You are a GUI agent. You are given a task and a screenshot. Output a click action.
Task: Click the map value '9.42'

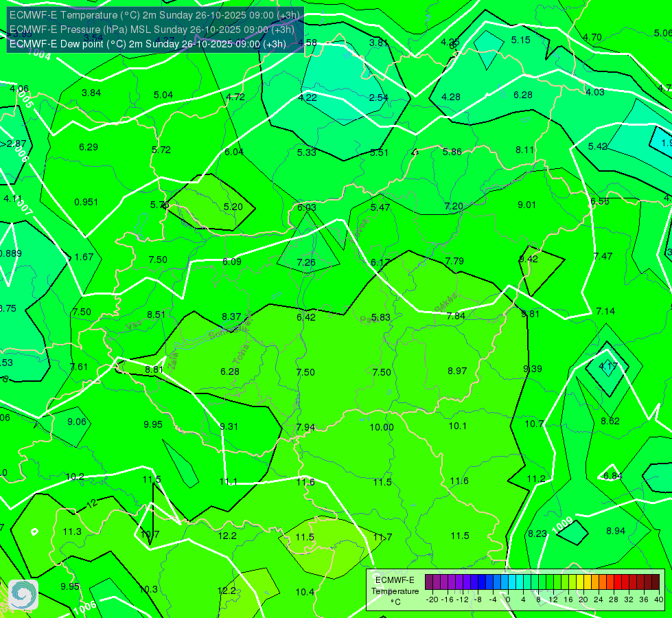pos(529,259)
